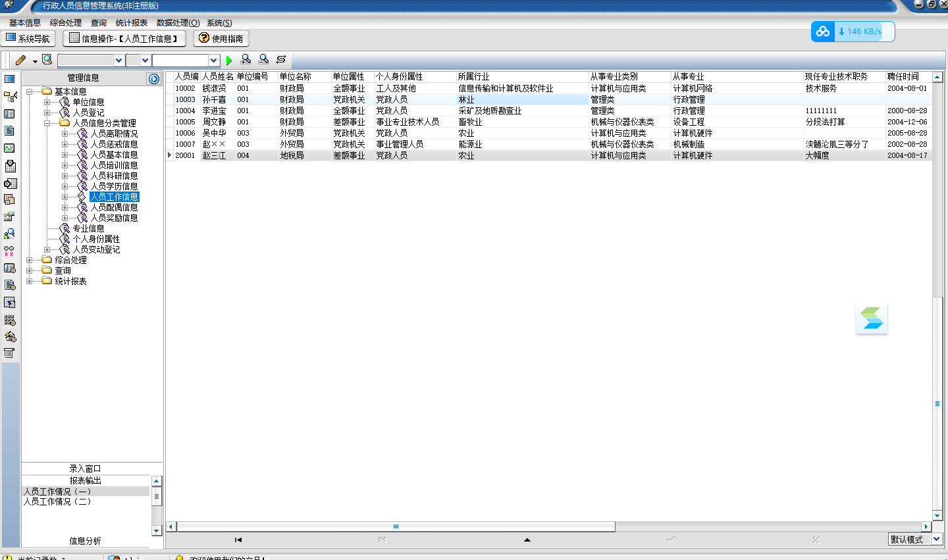Collapse the 人员信息分类管理 tree node
The height and width of the screenshot is (560, 948).
pyautogui.click(x=47, y=123)
